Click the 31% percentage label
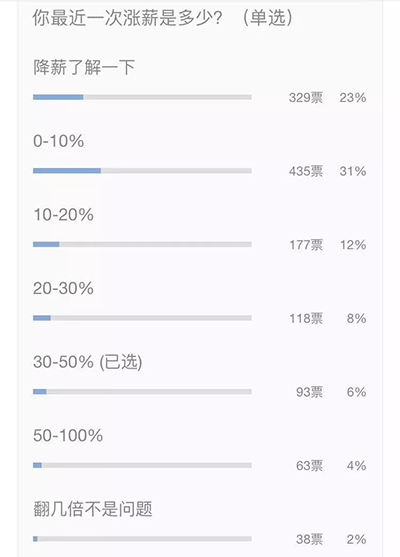400x557 pixels. [x=353, y=171]
